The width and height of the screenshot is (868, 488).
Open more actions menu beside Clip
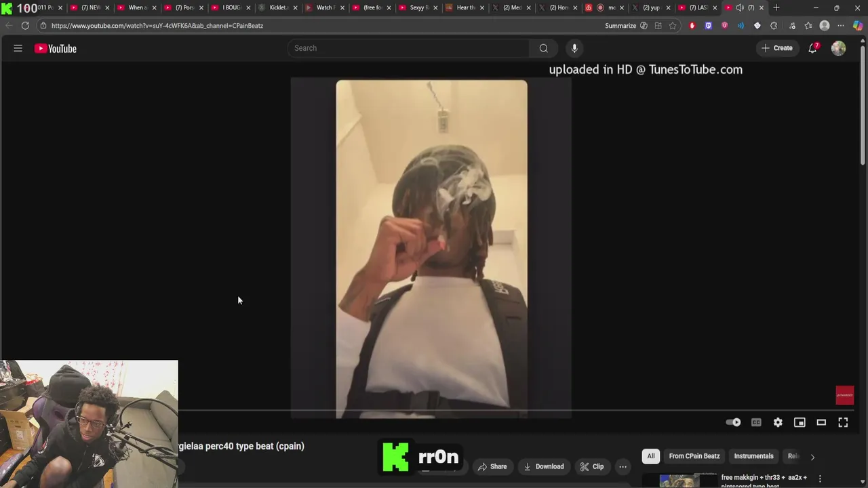(x=623, y=466)
